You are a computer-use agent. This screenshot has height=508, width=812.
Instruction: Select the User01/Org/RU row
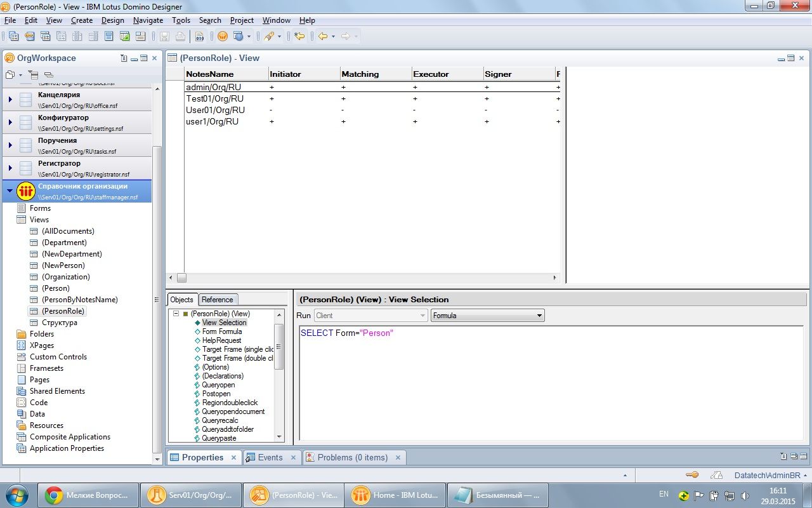(215, 110)
